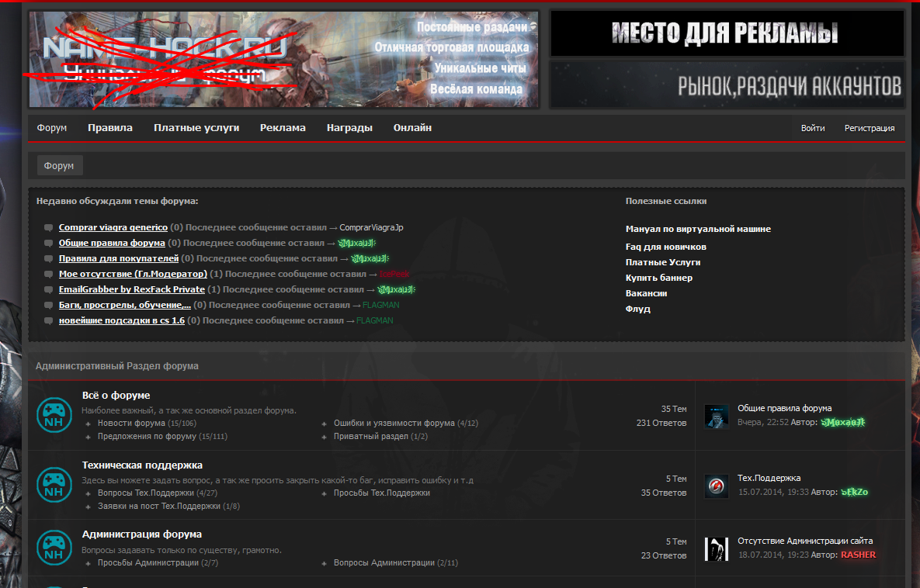Image resolution: width=920 pixels, height=588 pixels.
Task: Open subforum Заявки на пост Тех.Поддержки
Action: coord(159,506)
